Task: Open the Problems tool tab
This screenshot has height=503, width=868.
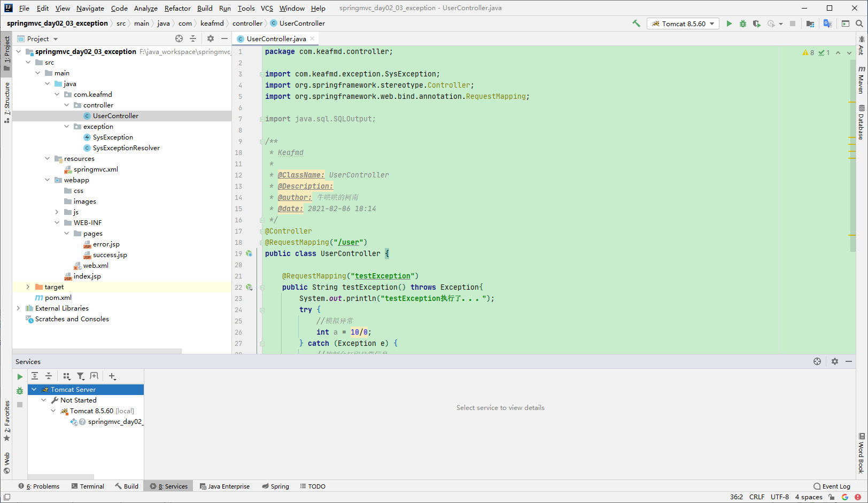Action: pyautogui.click(x=38, y=486)
